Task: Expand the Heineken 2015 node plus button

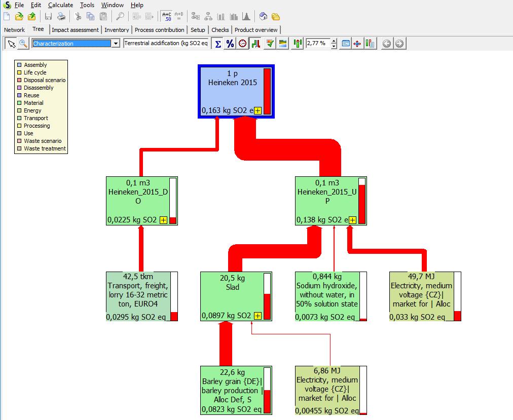Action: coord(258,111)
